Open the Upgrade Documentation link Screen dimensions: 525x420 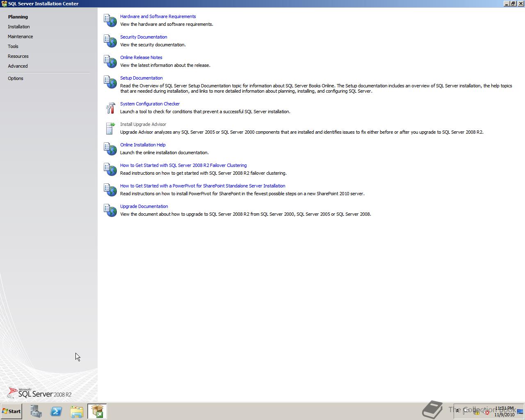(144, 206)
